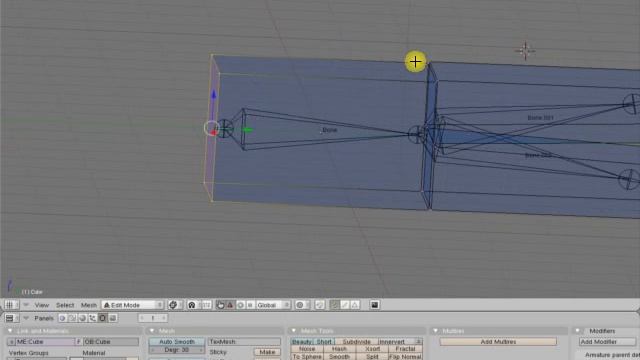This screenshot has height=360, width=640.
Task: Open the View menu
Action: click(42, 305)
